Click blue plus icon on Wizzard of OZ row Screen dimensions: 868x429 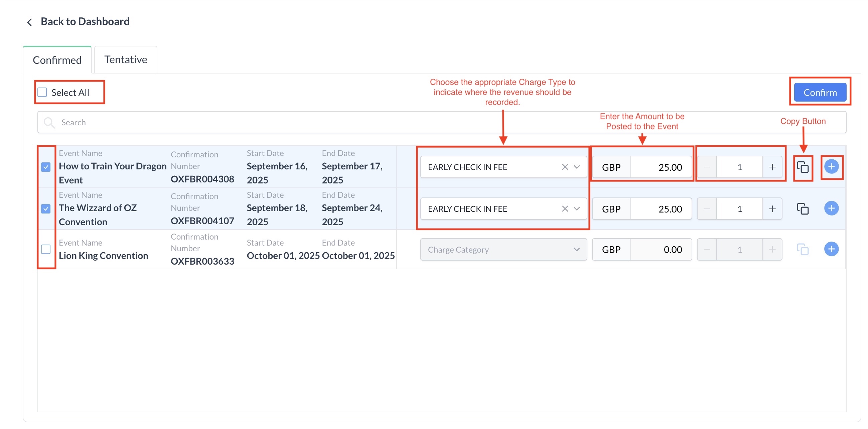point(831,208)
